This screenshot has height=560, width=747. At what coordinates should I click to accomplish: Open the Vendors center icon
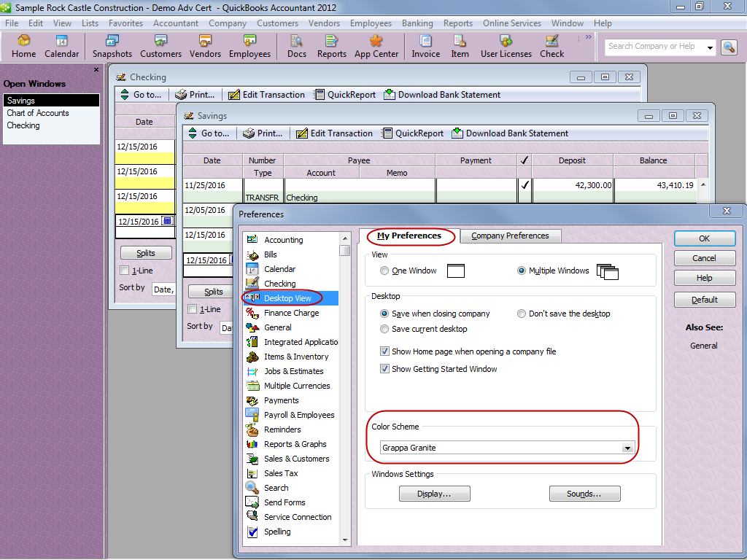[205, 47]
